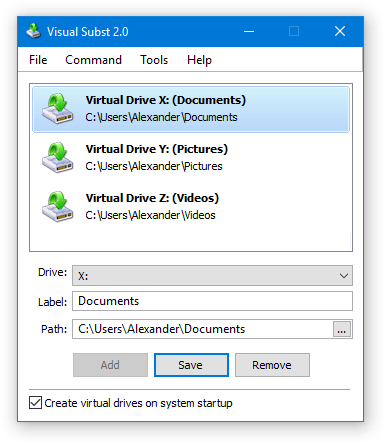Image resolution: width=384 pixels, height=444 pixels.
Task: Click the drive icon for Virtual Drive Z
Action: pos(57,207)
